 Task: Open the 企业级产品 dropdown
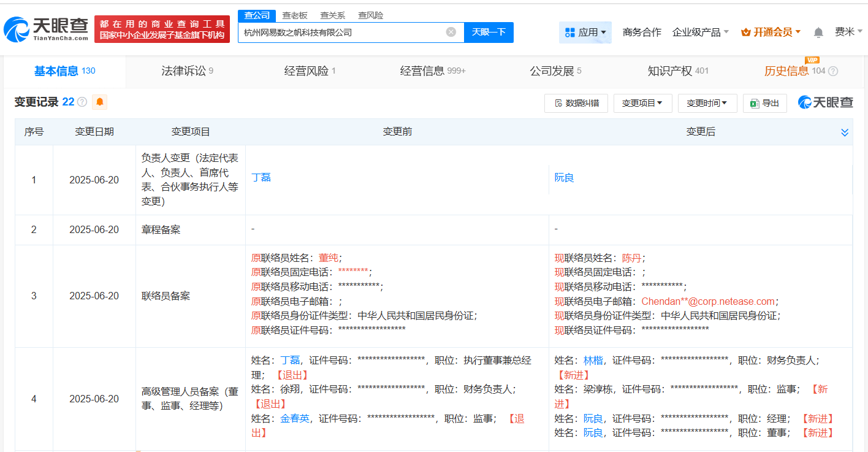click(x=700, y=33)
